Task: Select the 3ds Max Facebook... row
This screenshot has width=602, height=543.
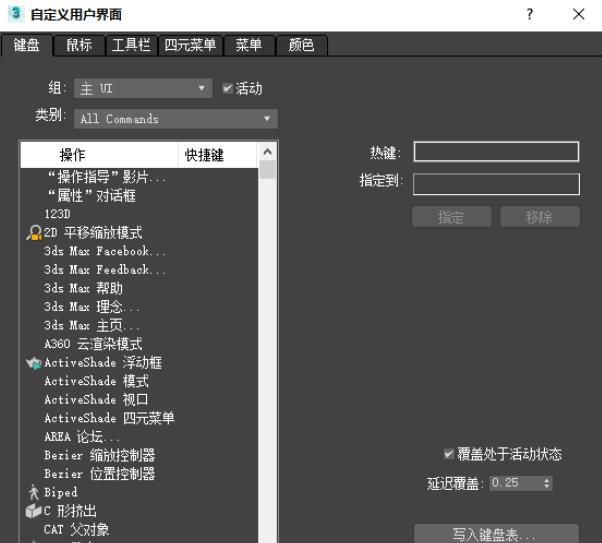Action: tap(139, 251)
